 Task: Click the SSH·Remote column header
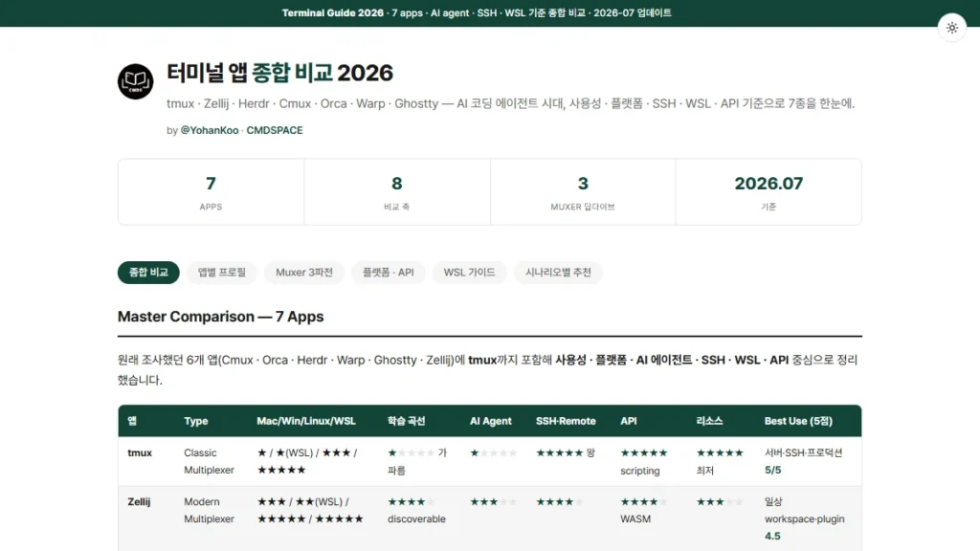[x=566, y=421]
